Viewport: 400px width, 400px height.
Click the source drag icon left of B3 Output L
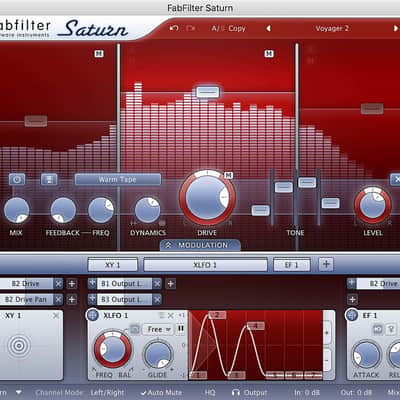[x=92, y=299]
